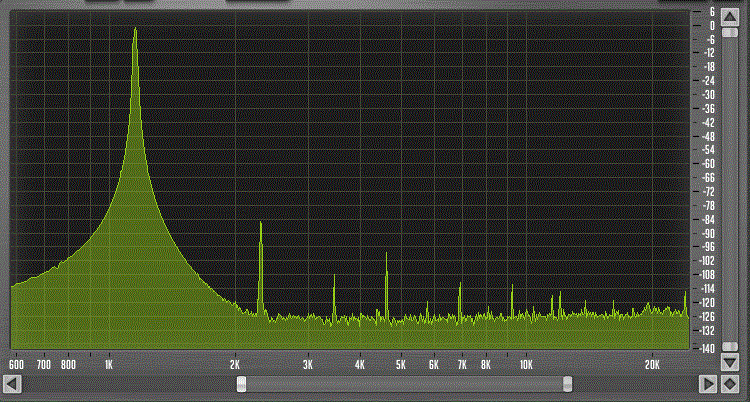The width and height of the screenshot is (750, 402).
Task: Click the 2K frequency label
Action: pyautogui.click(x=234, y=365)
